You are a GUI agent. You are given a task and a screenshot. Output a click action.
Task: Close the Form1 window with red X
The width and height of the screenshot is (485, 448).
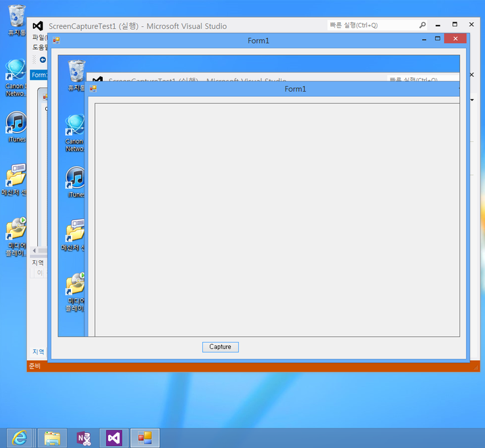(x=455, y=39)
